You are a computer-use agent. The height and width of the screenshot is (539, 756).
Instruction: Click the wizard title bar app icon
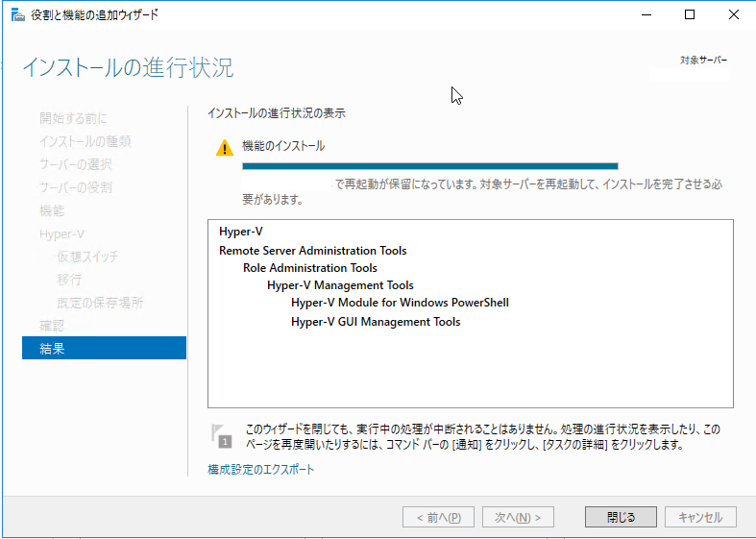click(18, 15)
